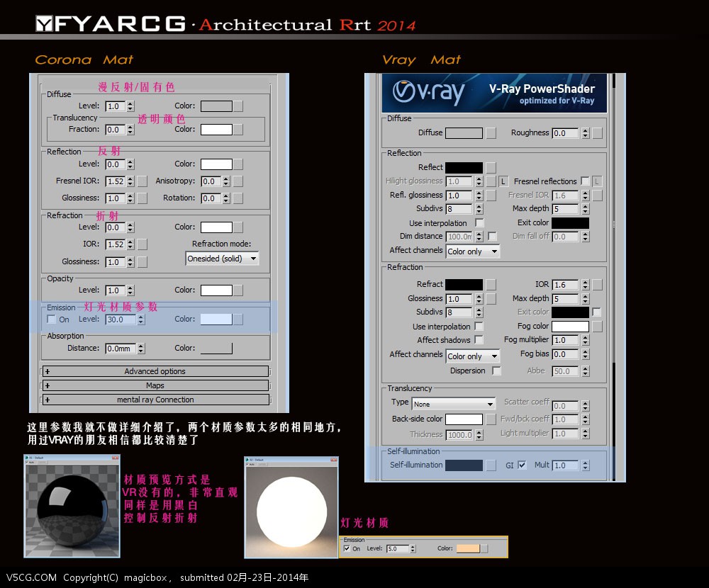Click the Corona Translucency Fraction field
Viewport: 709px width, 588px height.
(x=116, y=130)
